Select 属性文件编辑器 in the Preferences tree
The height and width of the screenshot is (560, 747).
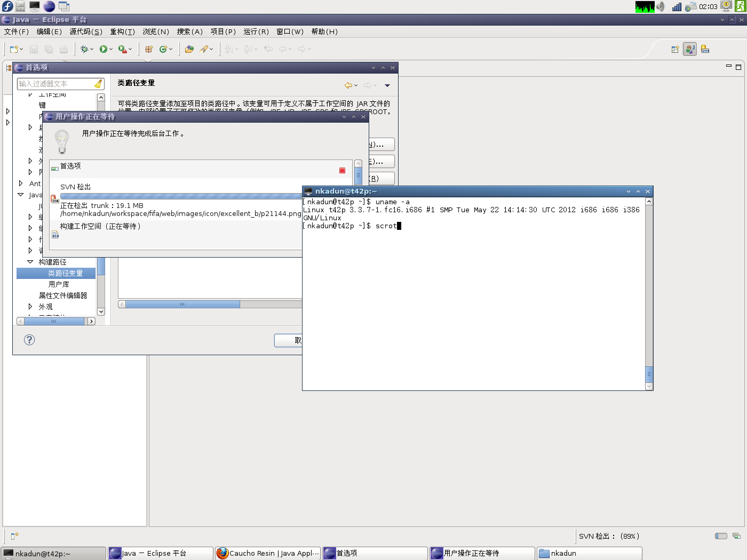[x=63, y=295]
